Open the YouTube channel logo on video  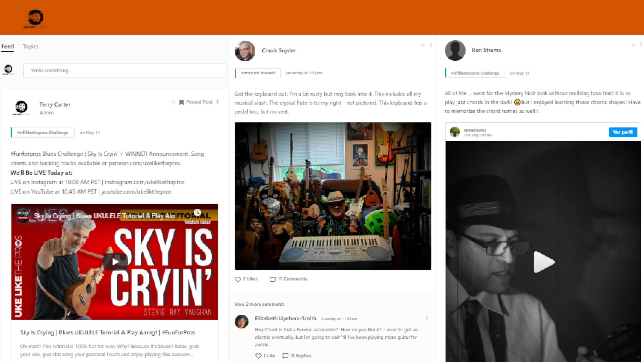coord(23,216)
